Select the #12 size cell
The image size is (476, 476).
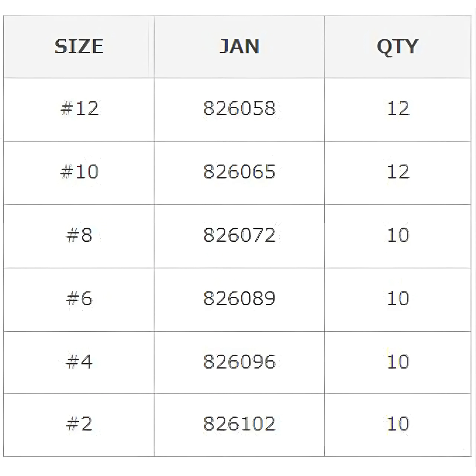pyautogui.click(x=79, y=109)
